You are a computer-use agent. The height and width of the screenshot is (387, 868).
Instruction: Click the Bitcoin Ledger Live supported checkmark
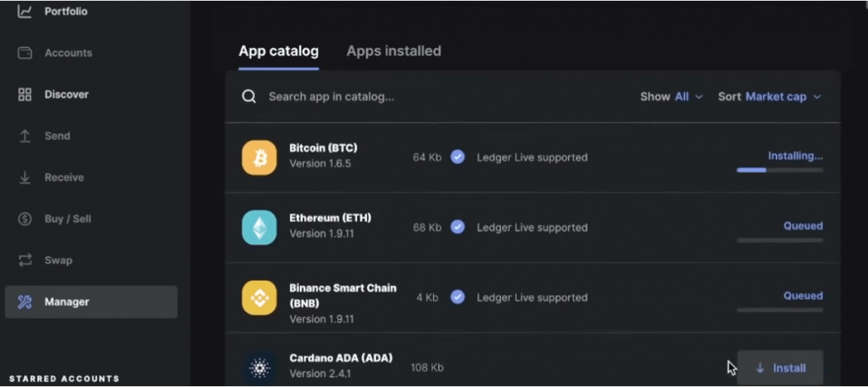[458, 157]
